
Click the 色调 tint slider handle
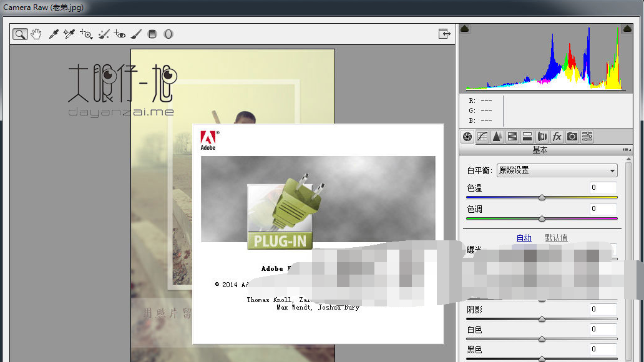click(542, 218)
